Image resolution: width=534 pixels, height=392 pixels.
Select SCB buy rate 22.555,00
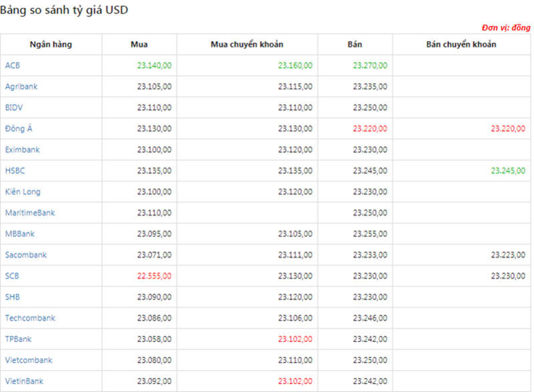154,276
